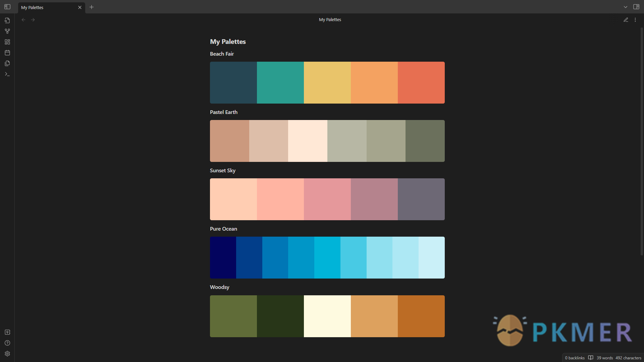Open the calendar daily note icon
The width and height of the screenshot is (644, 362).
coord(7,53)
